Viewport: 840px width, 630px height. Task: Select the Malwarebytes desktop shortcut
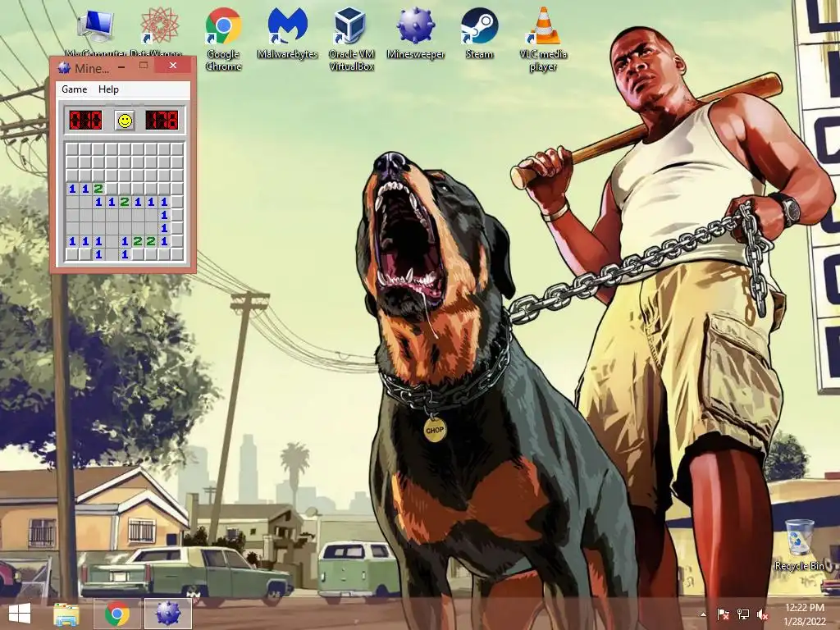coord(287,33)
